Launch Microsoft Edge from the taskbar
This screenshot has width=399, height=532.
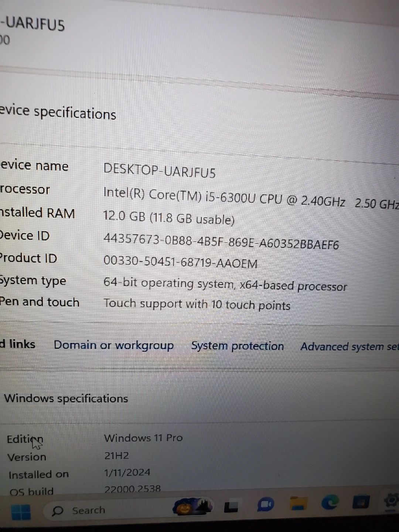pyautogui.click(x=330, y=502)
